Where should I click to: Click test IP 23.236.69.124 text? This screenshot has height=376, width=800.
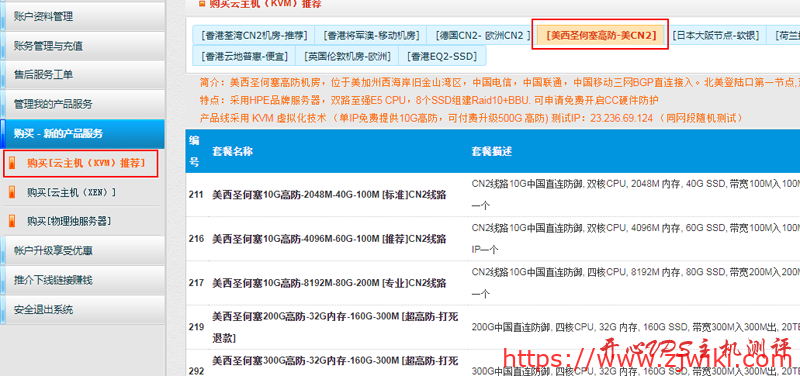pyautogui.click(x=621, y=118)
